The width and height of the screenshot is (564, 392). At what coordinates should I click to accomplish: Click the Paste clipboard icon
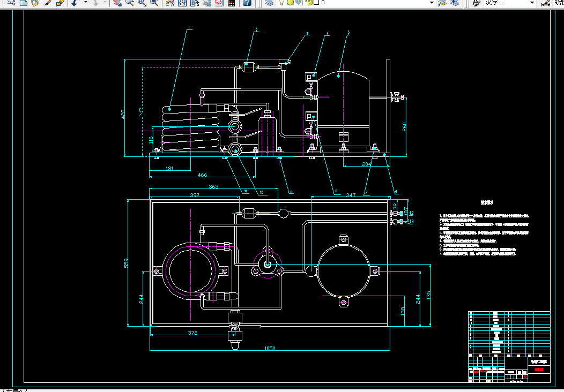tap(35, 3)
